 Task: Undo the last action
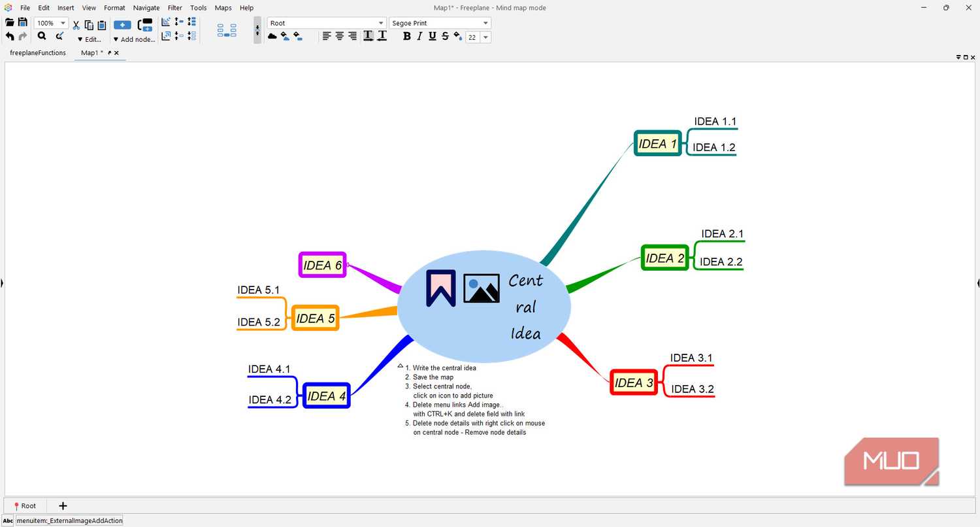coord(10,37)
